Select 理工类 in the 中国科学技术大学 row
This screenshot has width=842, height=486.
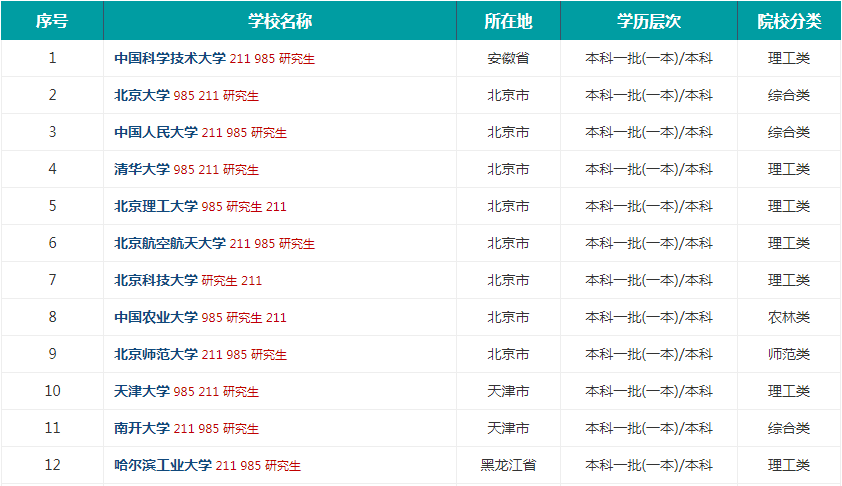789,58
